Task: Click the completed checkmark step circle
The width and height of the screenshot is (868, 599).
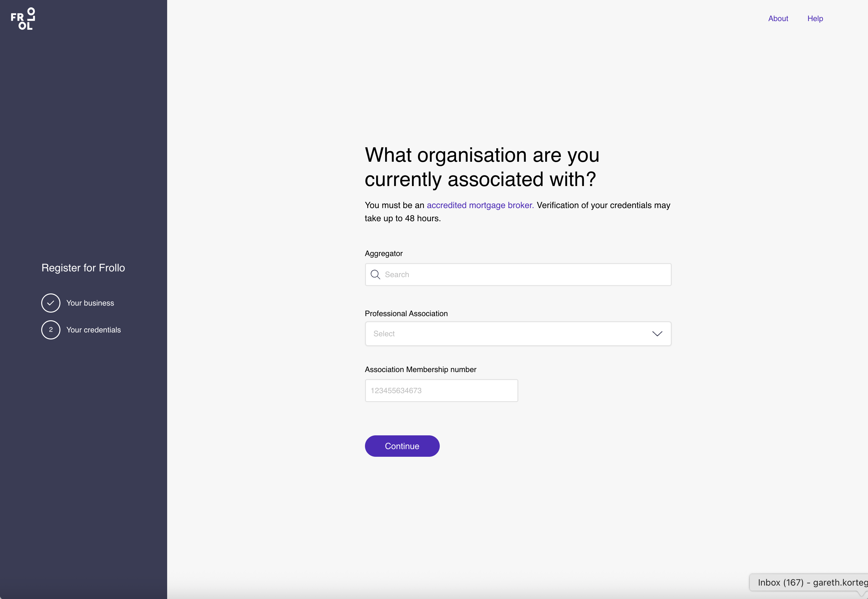Action: (x=51, y=303)
